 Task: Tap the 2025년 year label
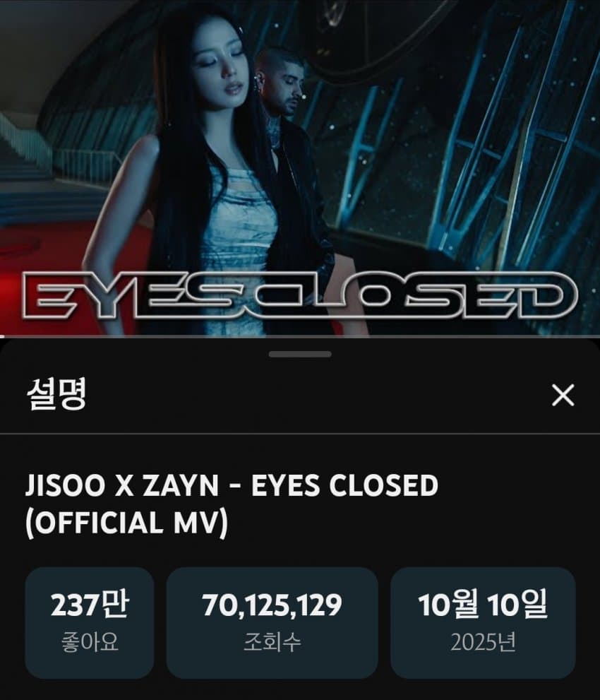pyautogui.click(x=483, y=642)
